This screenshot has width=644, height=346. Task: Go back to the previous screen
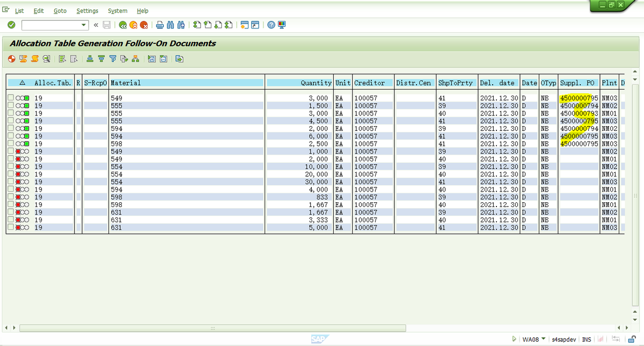tap(123, 24)
